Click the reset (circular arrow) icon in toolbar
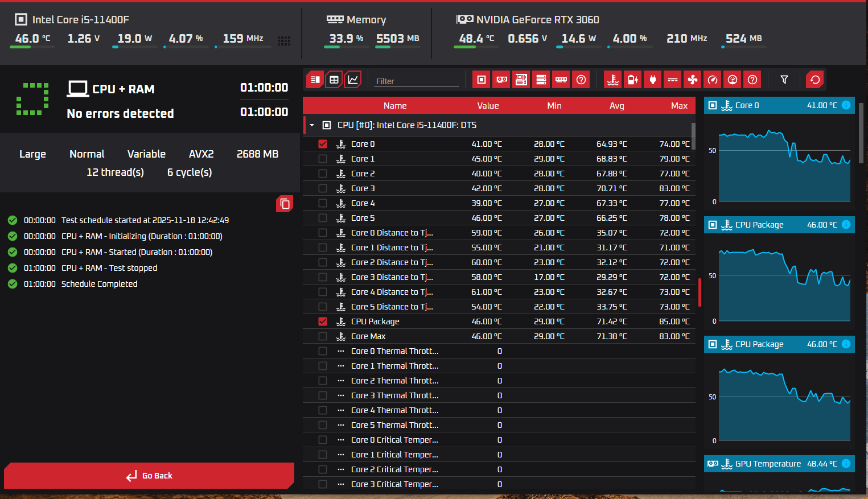Image resolution: width=868 pixels, height=499 pixels. 815,80
